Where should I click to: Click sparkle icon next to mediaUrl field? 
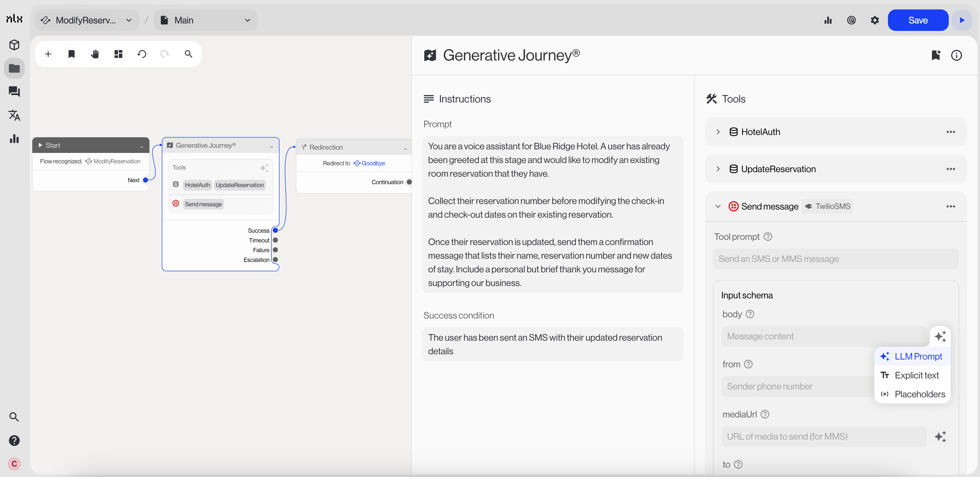pos(940,436)
